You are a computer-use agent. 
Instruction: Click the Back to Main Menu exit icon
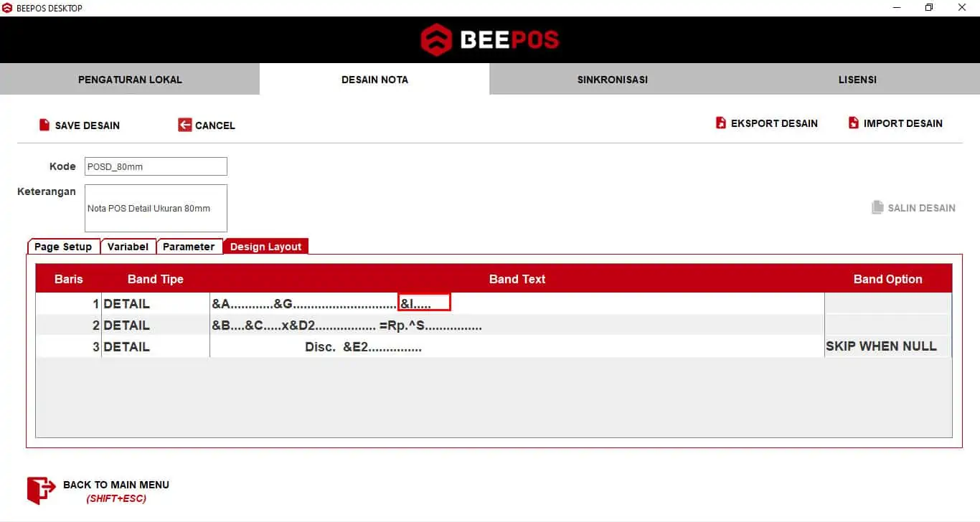[x=41, y=491]
